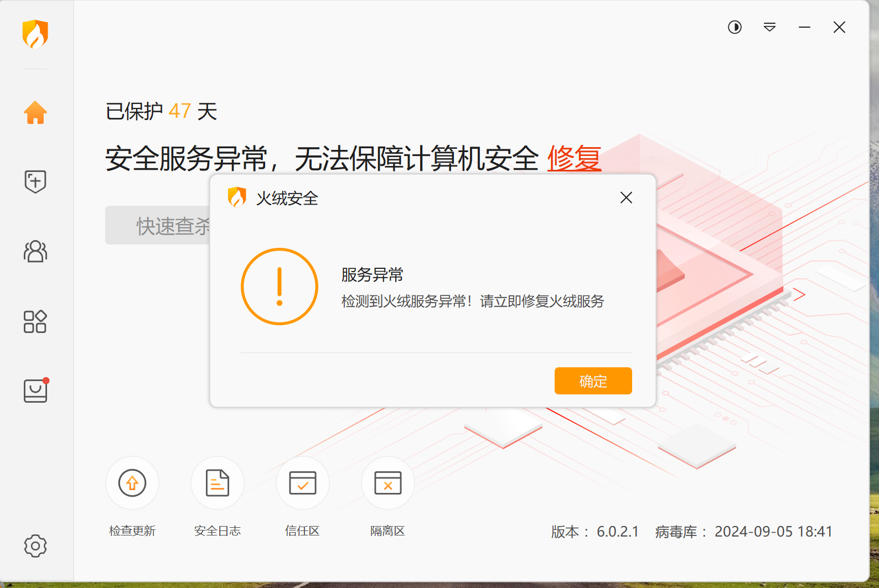This screenshot has height=588, width=879.
Task: Open the settings gear in the sidebar
Action: point(35,546)
